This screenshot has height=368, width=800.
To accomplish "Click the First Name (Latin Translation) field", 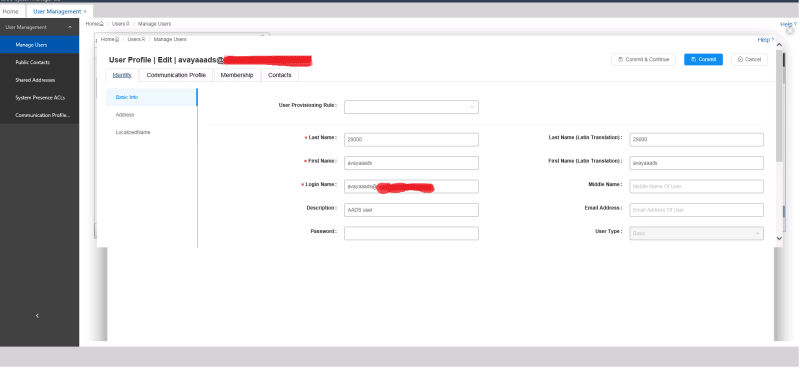I will 696,163.
